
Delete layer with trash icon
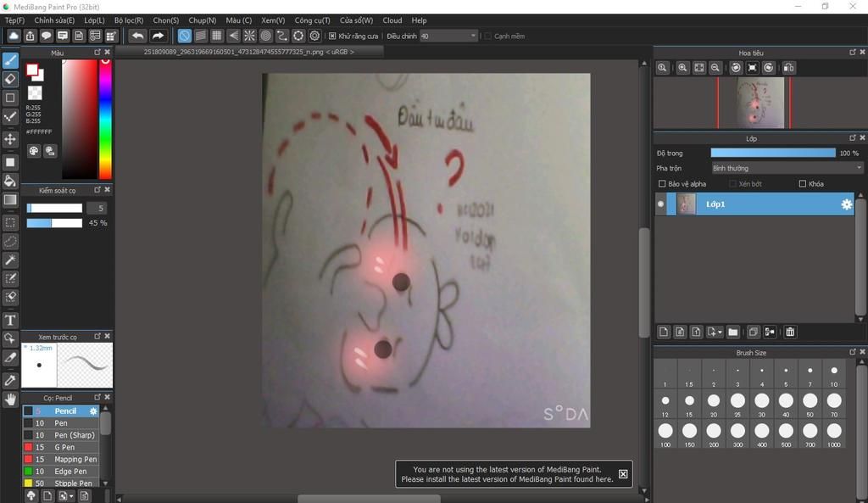pyautogui.click(x=790, y=332)
